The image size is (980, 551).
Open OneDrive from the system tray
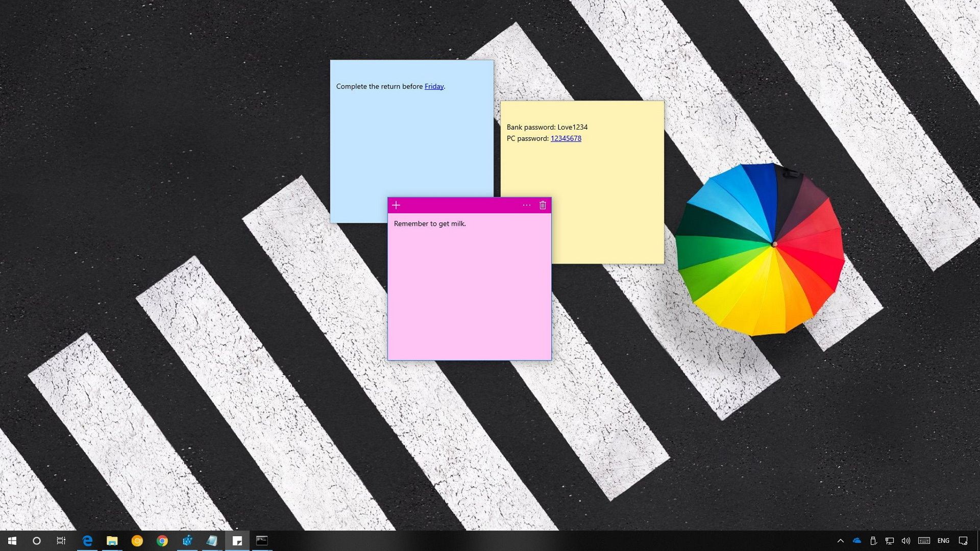[856, 541]
